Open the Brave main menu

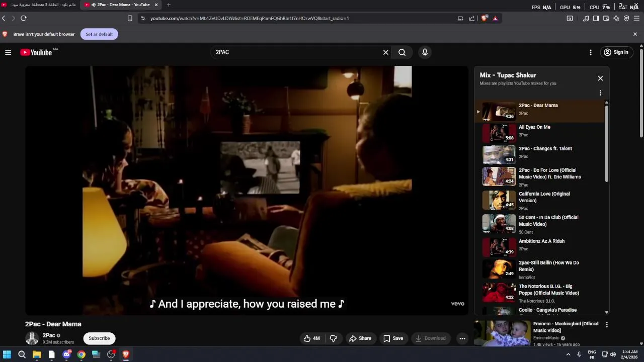coord(636,18)
